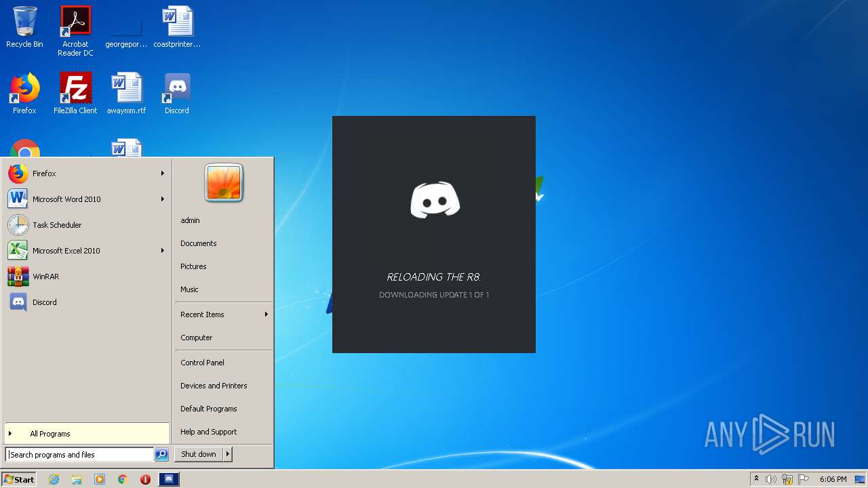Open Internet Explorer from taskbar
This screenshot has width=868, height=488.
click(54, 479)
